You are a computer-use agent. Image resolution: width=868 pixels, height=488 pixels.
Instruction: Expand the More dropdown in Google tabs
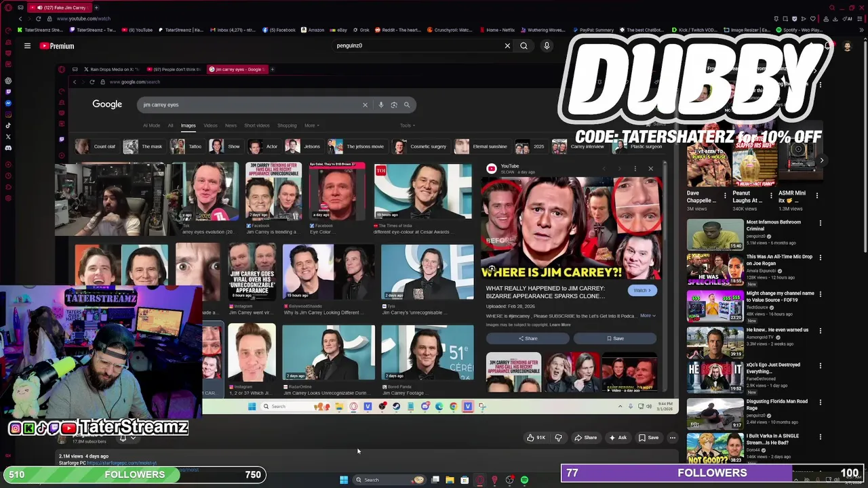point(312,125)
